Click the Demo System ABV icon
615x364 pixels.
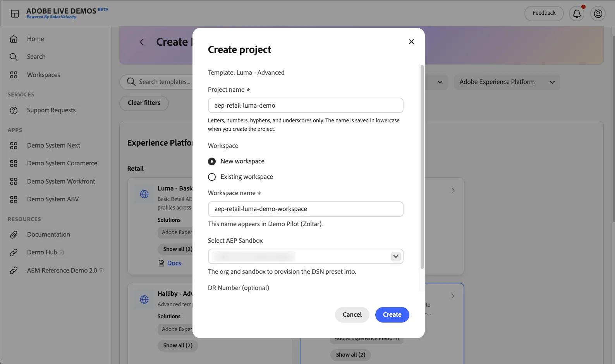click(x=14, y=199)
